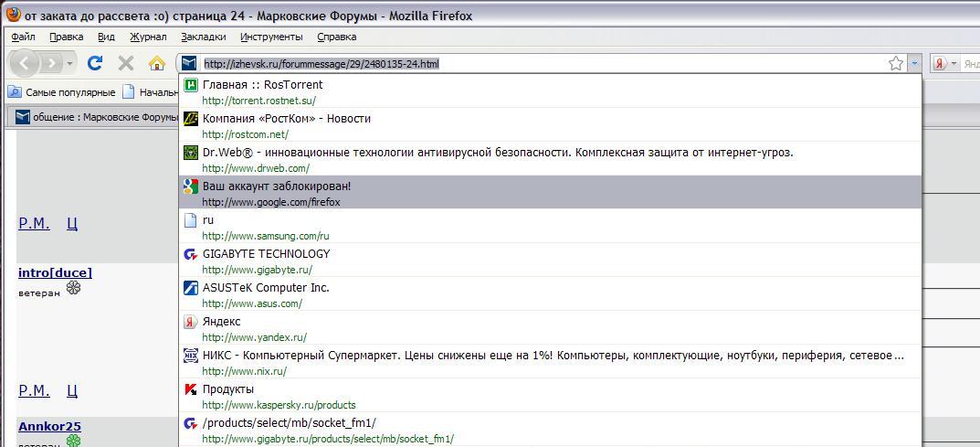Viewport: 980px width, 447px height.
Task: Reload the current page
Action: tap(94, 62)
